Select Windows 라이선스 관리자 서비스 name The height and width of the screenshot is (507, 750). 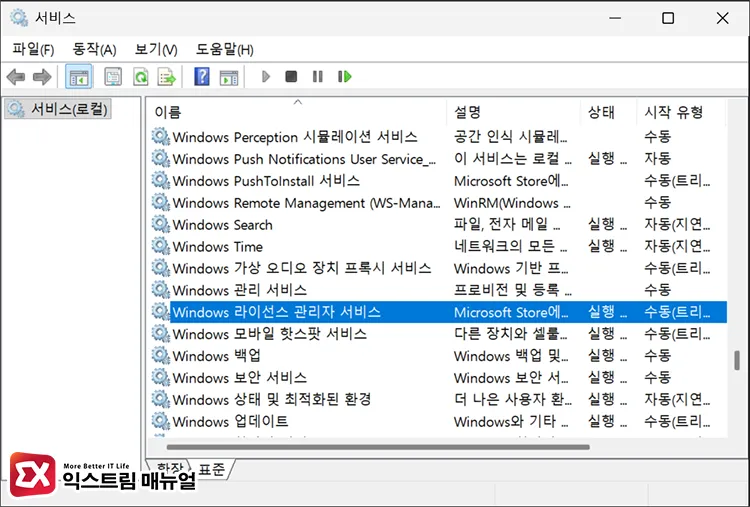(x=276, y=312)
